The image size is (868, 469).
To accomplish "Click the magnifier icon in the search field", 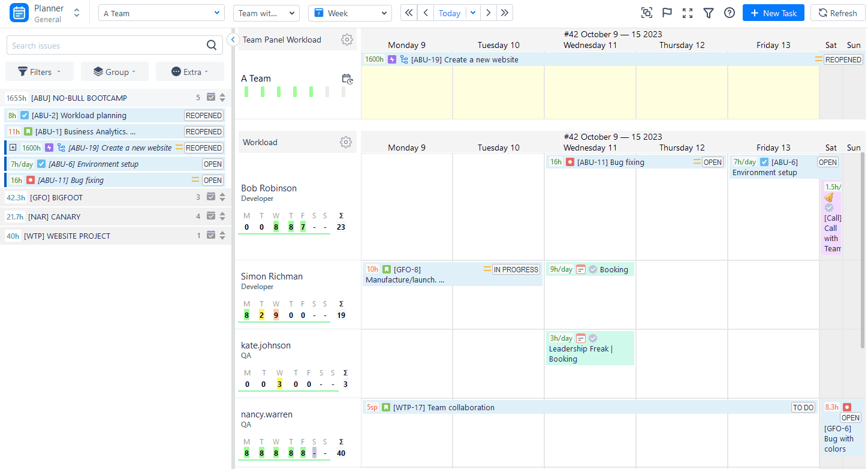I will click(212, 45).
